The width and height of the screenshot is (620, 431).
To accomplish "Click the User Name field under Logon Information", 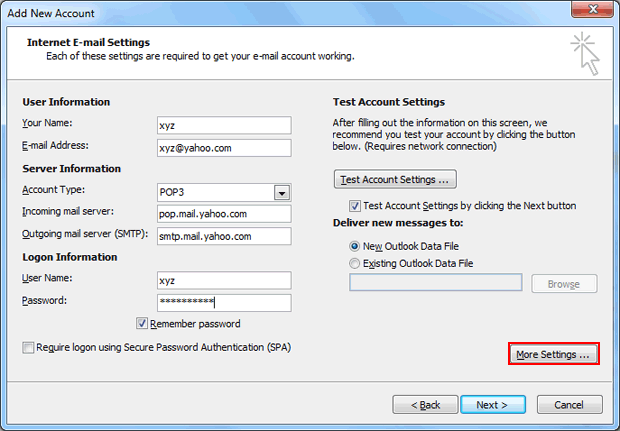I will tap(224, 280).
